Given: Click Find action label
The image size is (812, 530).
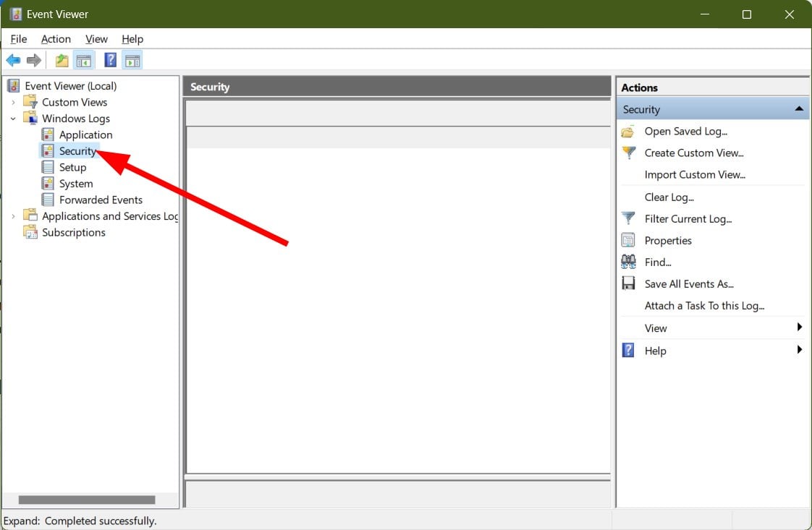Looking at the screenshot, I should coord(658,262).
